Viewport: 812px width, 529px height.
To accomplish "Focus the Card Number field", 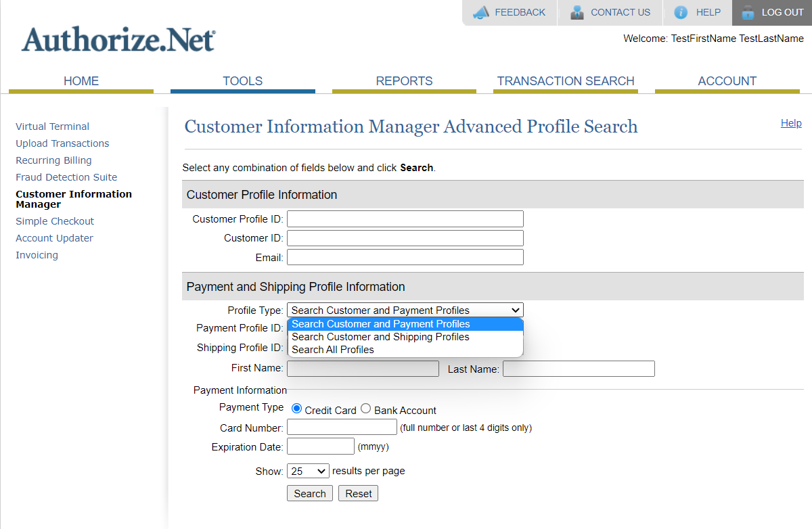I will click(342, 428).
